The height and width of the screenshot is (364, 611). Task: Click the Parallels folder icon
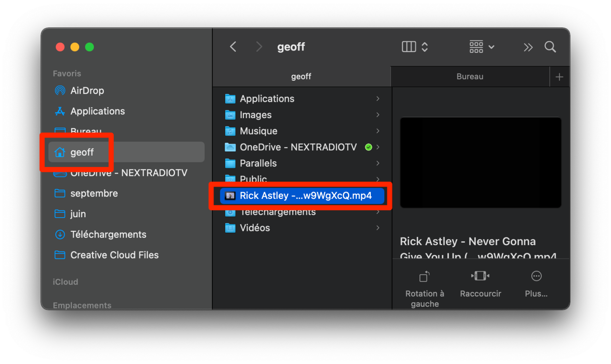tap(230, 163)
